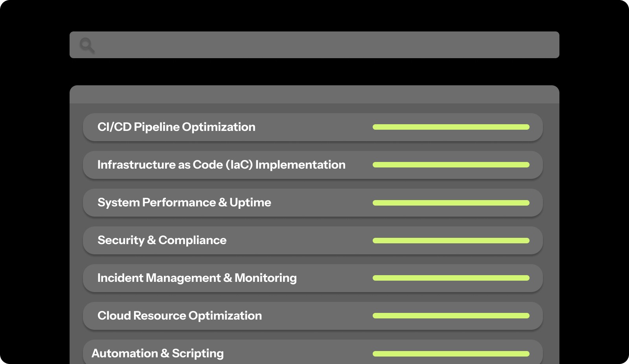Screen dimensions: 629x364
Task: Click the panel header above the skills list
Action: coord(314,94)
